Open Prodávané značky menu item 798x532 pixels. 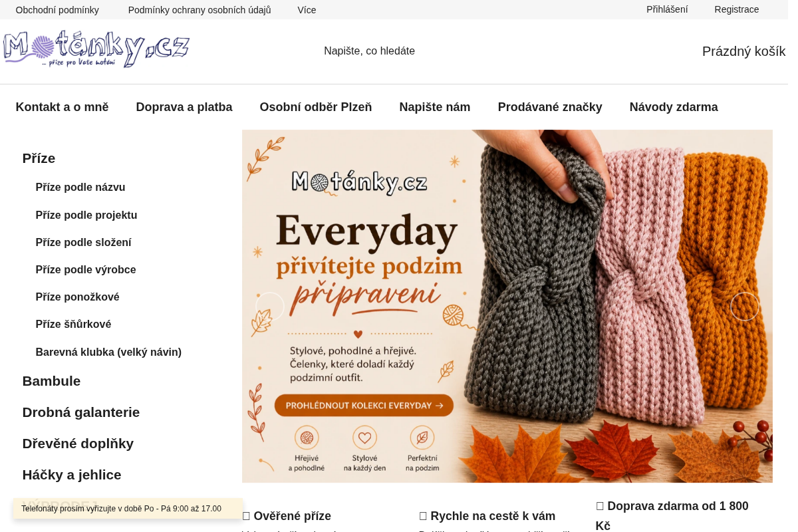550,107
